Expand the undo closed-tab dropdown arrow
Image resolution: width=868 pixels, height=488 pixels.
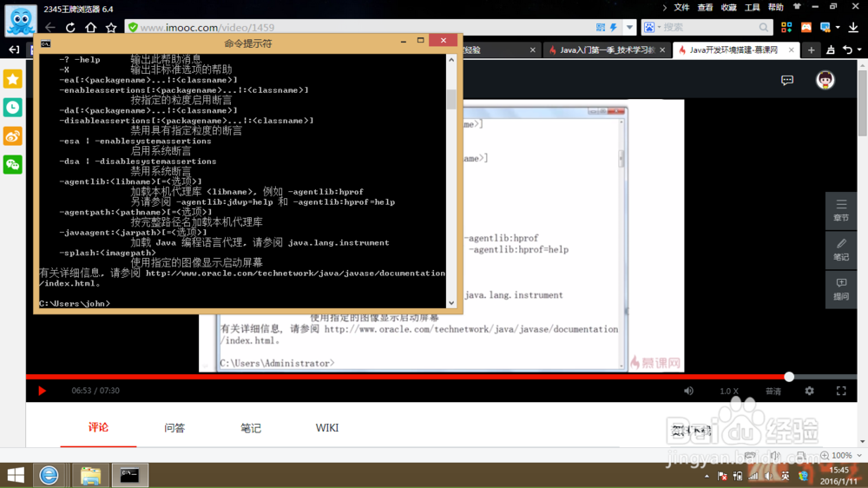tap(859, 49)
